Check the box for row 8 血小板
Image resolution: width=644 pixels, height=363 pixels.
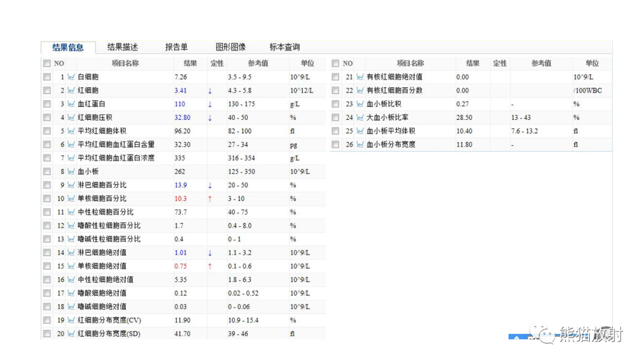[x=47, y=171]
